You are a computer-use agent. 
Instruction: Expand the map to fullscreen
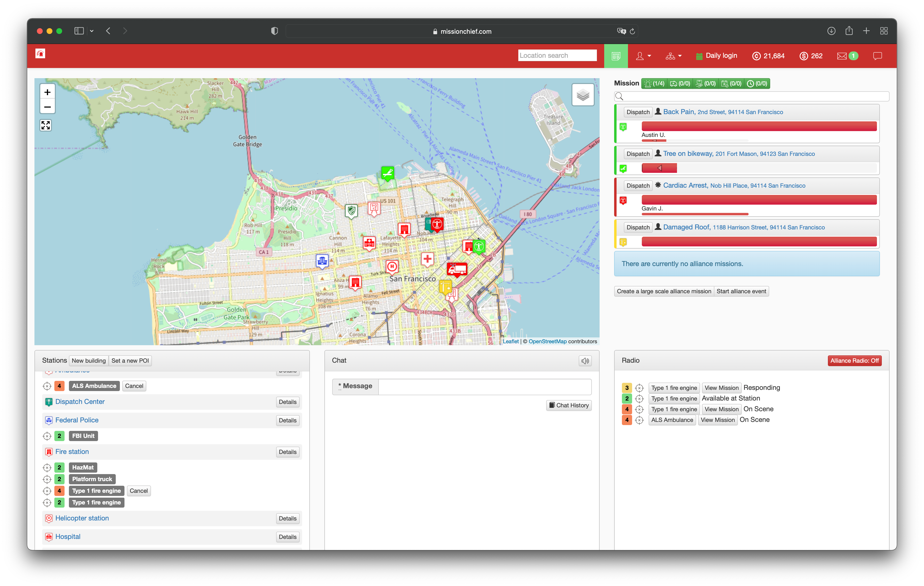click(46, 125)
